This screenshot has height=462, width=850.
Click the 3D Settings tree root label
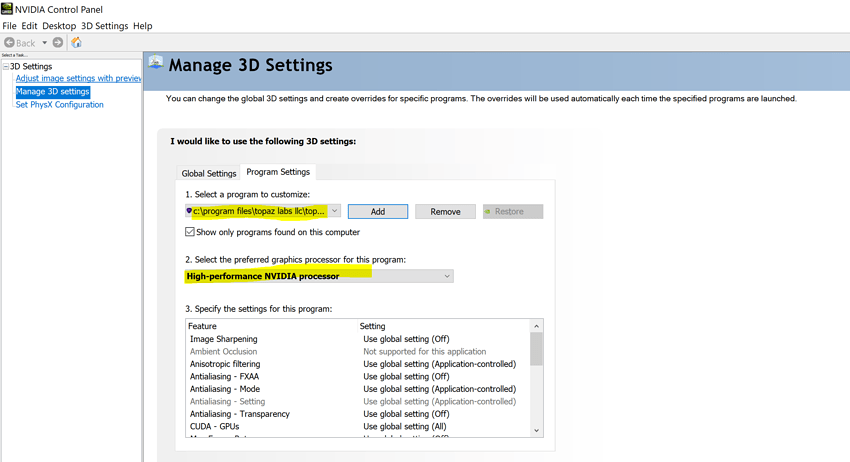[x=31, y=66]
